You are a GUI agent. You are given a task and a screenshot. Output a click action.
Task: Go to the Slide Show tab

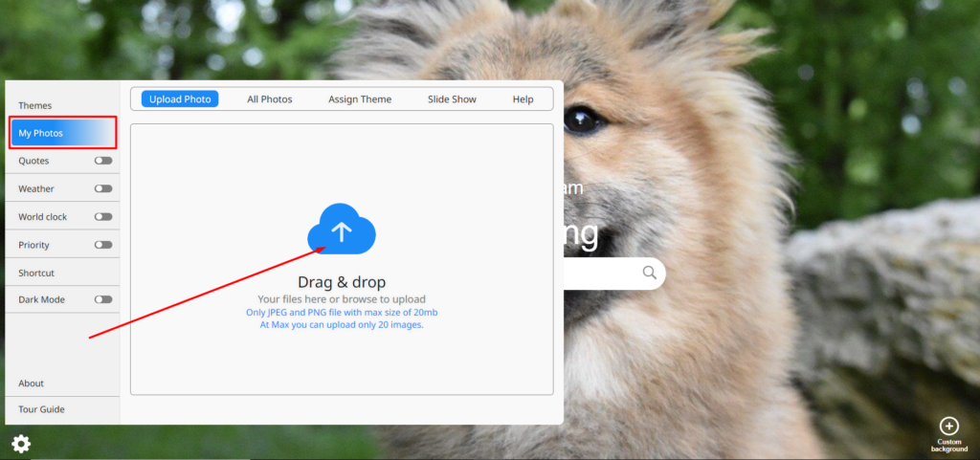(452, 99)
